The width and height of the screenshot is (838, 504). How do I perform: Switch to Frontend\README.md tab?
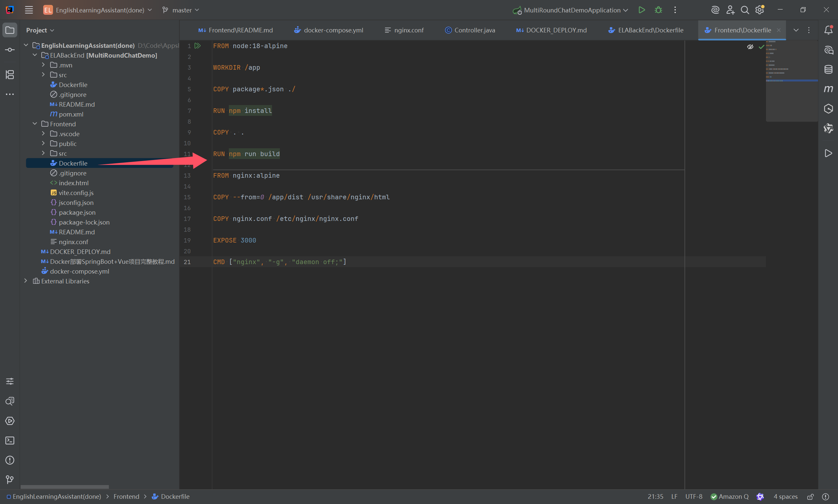[x=235, y=30]
